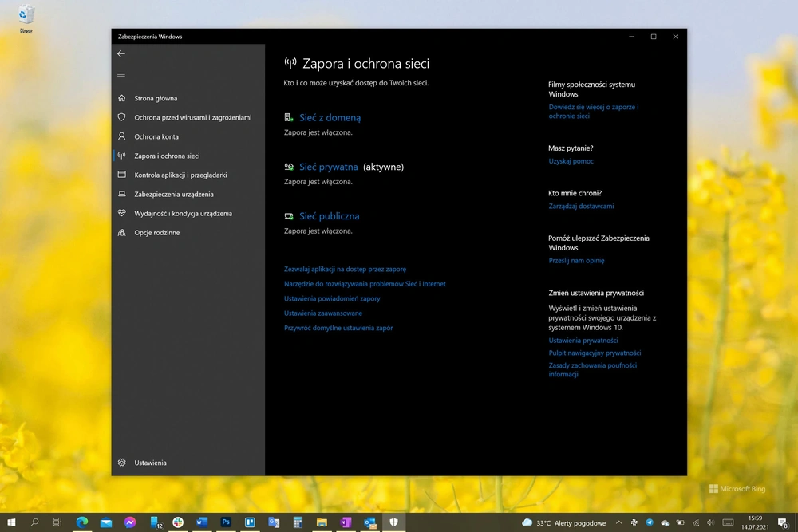798x532 pixels.
Task: Click Uzyskaj pomoc link
Action: pyautogui.click(x=571, y=161)
